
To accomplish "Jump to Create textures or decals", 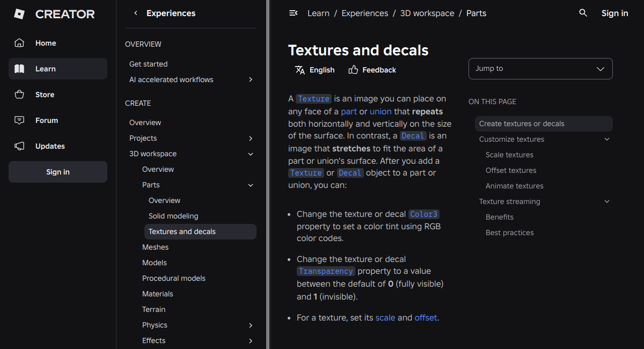I will coord(544,123).
